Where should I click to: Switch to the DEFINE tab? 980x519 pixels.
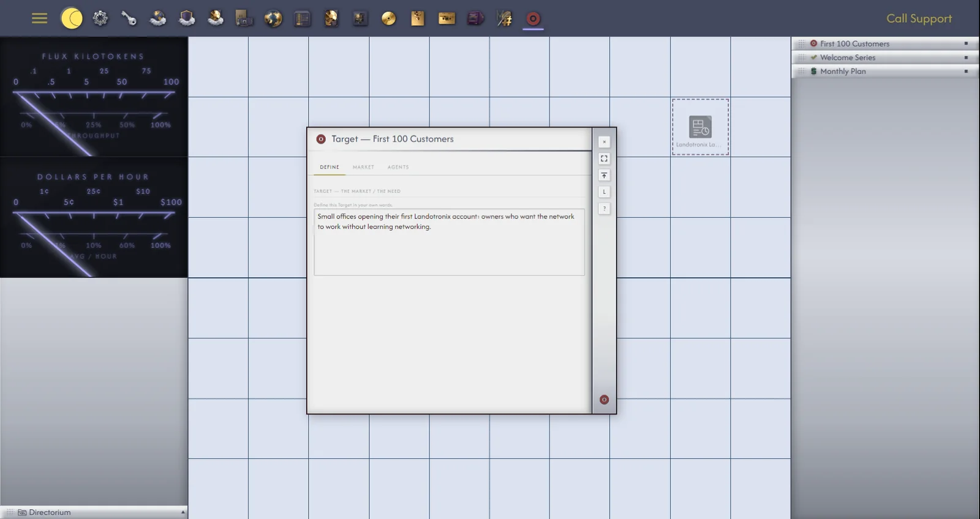330,167
